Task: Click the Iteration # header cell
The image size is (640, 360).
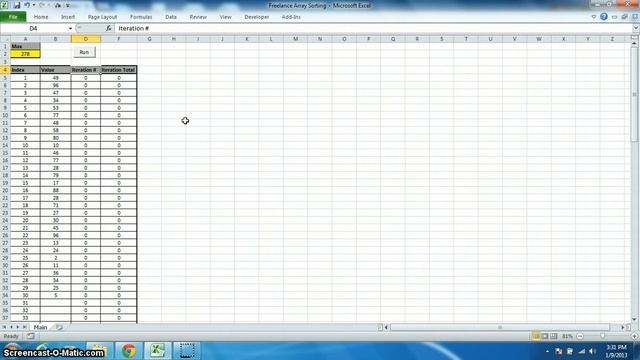Action: [86, 70]
